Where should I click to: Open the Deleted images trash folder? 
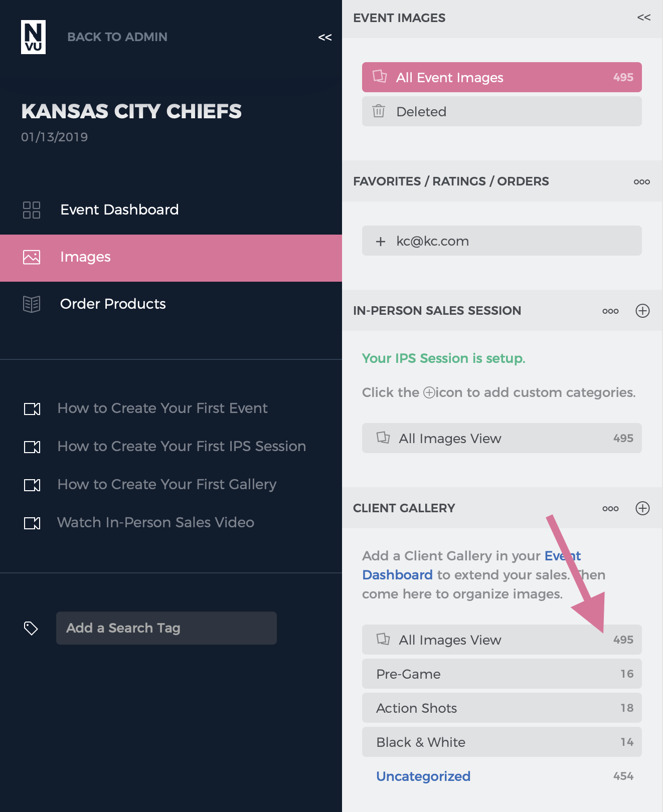[x=502, y=111]
